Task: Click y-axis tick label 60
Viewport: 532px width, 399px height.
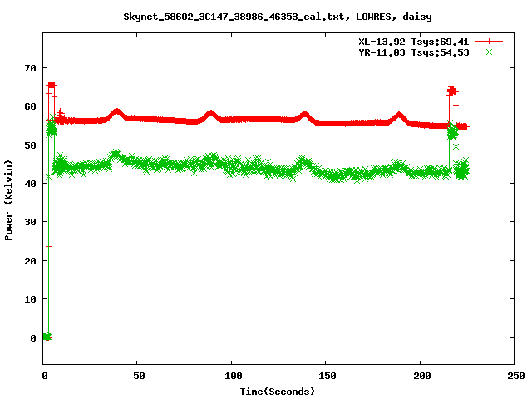Action: pos(30,106)
